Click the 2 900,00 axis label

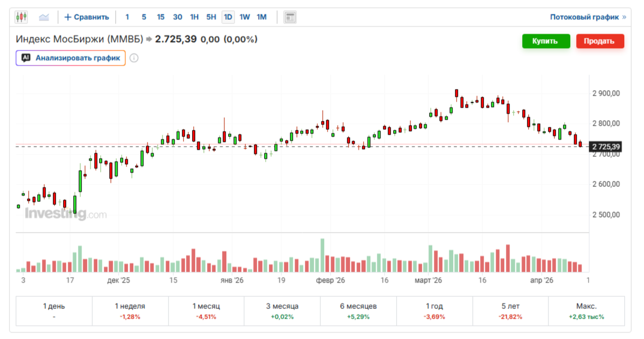pyautogui.click(x=606, y=93)
